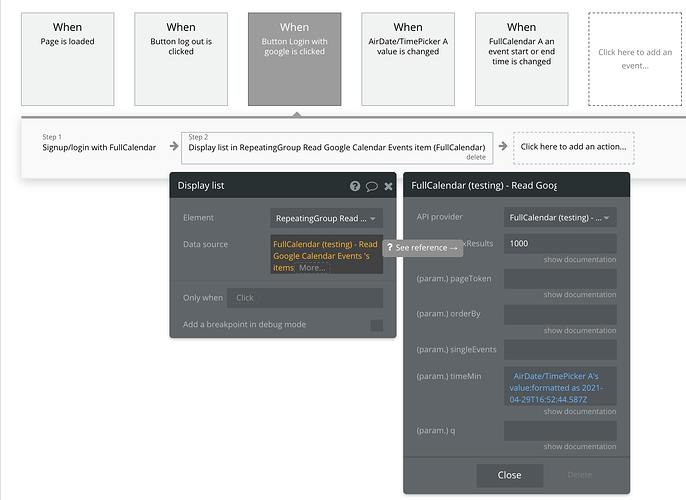The width and height of the screenshot is (686, 500).
Task: Select Step 1 Signup/login with FullCalendar
Action: pyautogui.click(x=98, y=147)
